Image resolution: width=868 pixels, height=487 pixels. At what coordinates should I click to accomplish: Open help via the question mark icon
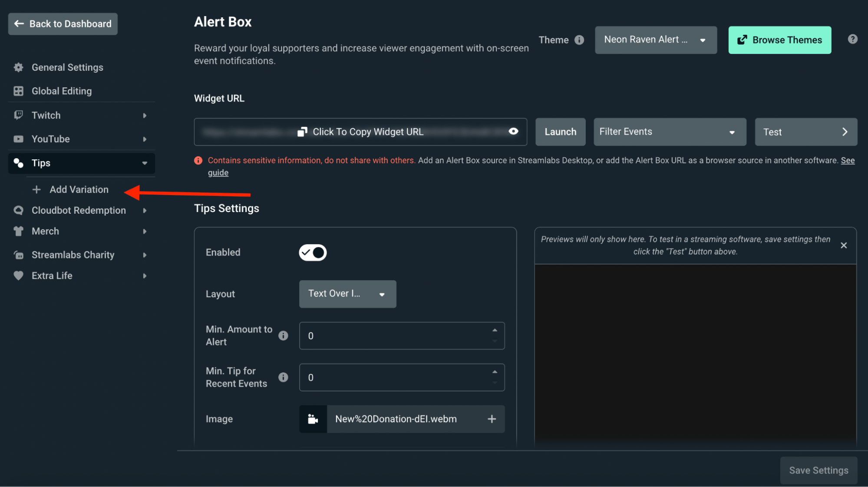[852, 39]
